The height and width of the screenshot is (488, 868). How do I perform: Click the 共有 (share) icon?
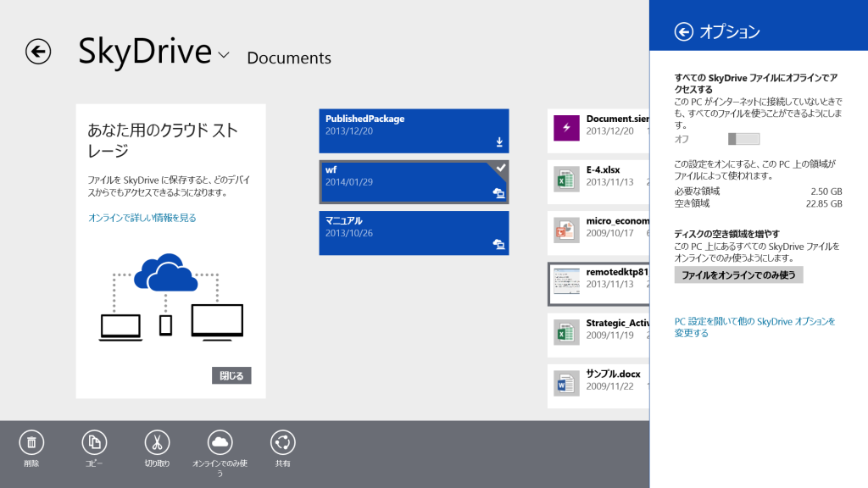(x=282, y=442)
